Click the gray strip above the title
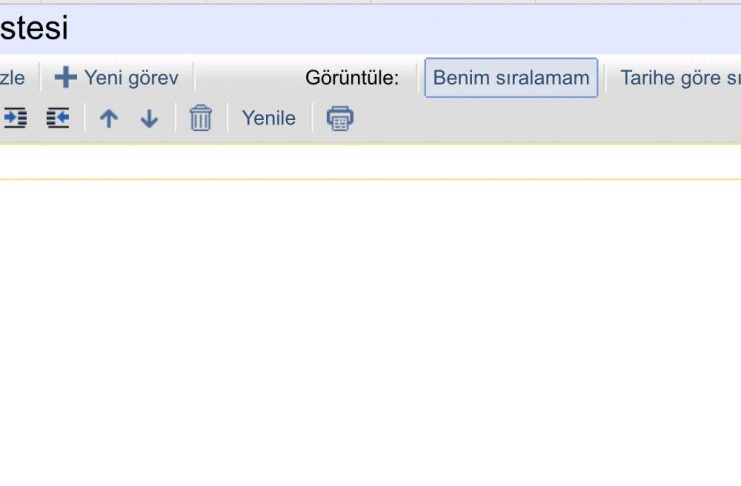 coord(370,2)
